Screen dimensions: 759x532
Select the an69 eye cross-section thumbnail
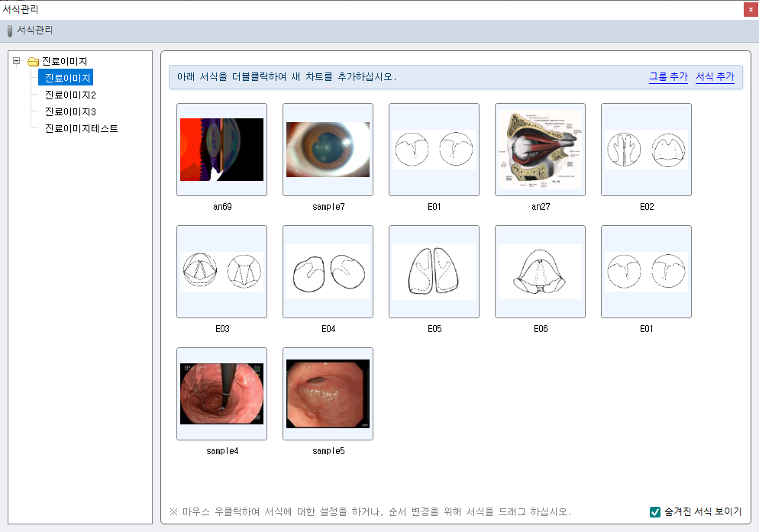221,150
